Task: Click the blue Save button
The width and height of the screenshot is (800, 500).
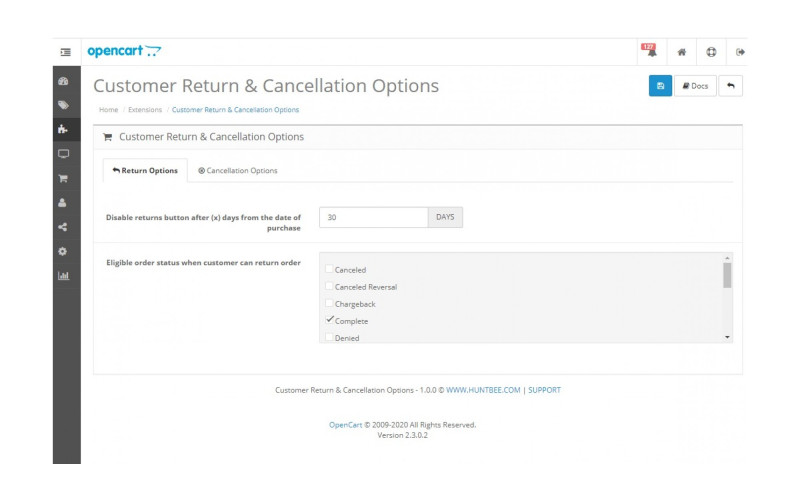Action: pos(660,86)
